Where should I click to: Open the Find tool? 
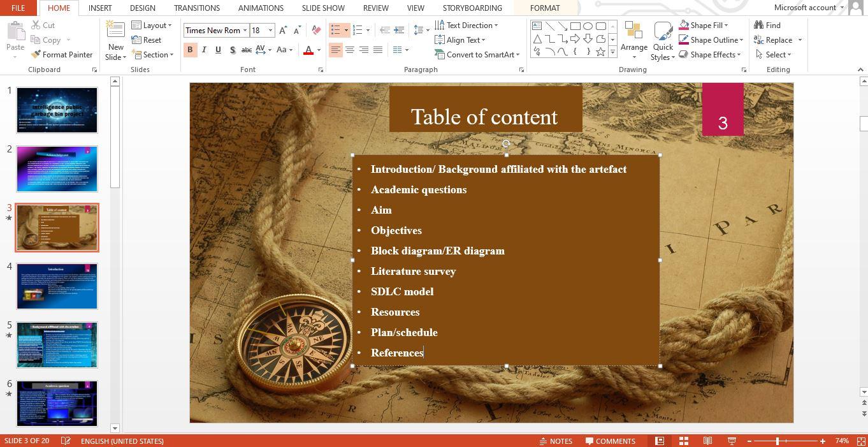click(772, 25)
